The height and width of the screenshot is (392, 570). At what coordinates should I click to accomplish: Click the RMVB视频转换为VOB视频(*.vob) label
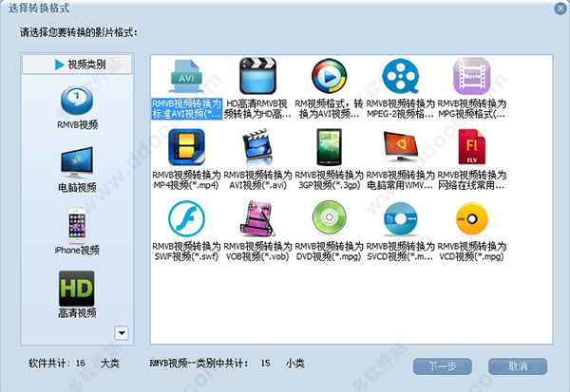click(257, 252)
